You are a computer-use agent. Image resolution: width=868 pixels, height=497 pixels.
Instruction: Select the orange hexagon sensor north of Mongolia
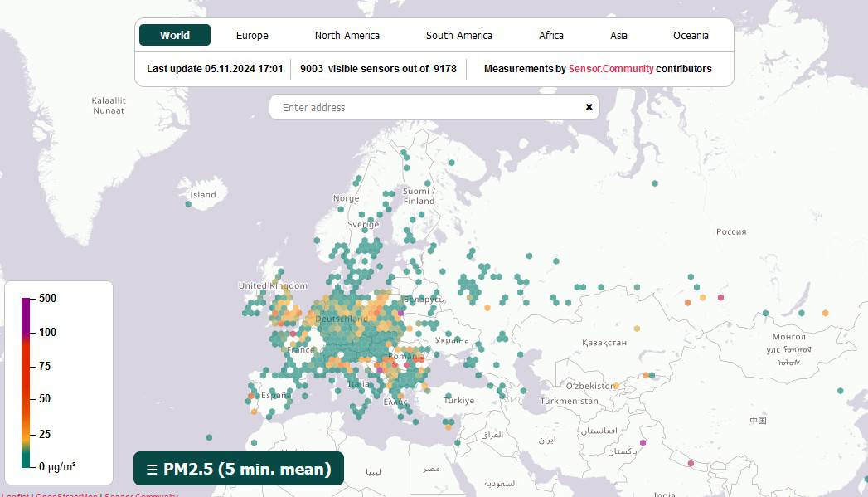tap(825, 313)
